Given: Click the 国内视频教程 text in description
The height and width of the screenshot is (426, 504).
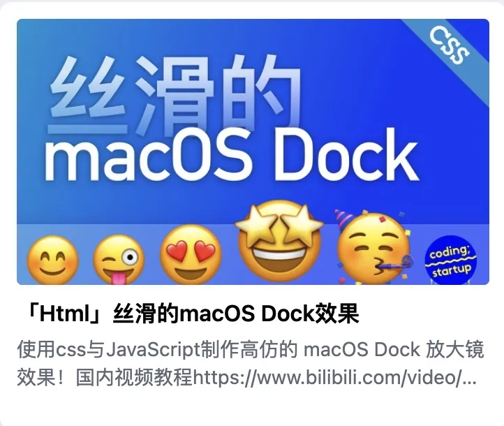Looking at the screenshot, I should coord(134,377).
